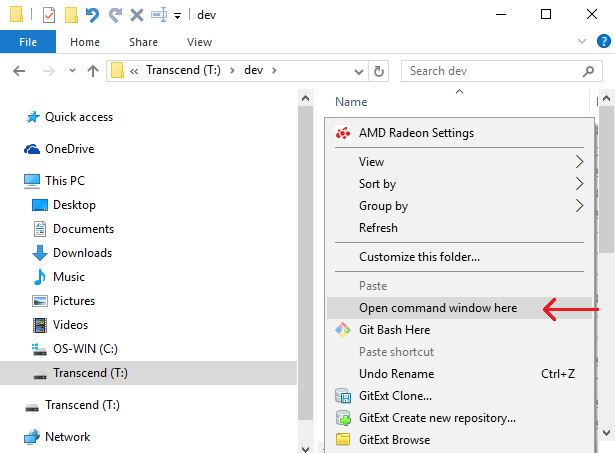Select Quick access in navigation pane
The width and height of the screenshot is (615, 453).
pos(79,117)
